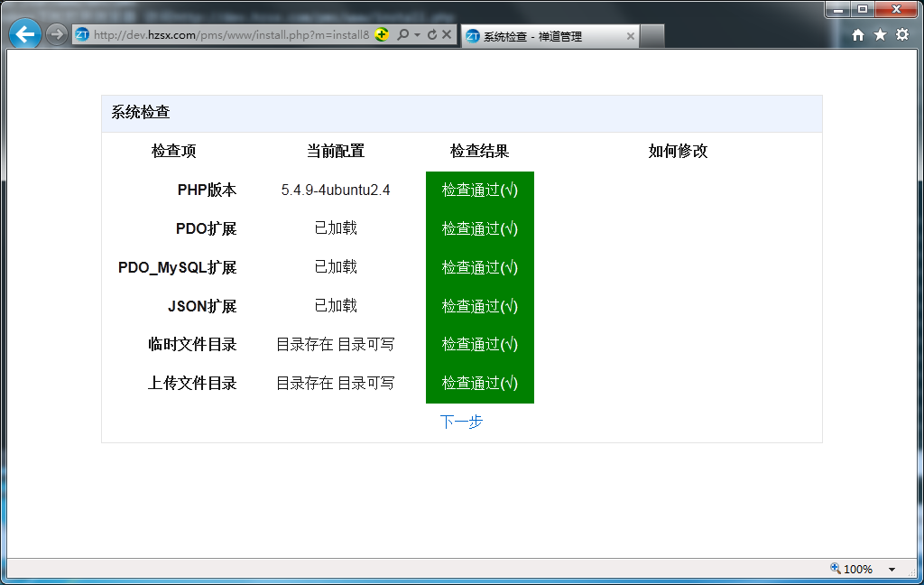Click the 临时文件目录 row label
Viewport: 924px width, 585px height.
click(192, 344)
